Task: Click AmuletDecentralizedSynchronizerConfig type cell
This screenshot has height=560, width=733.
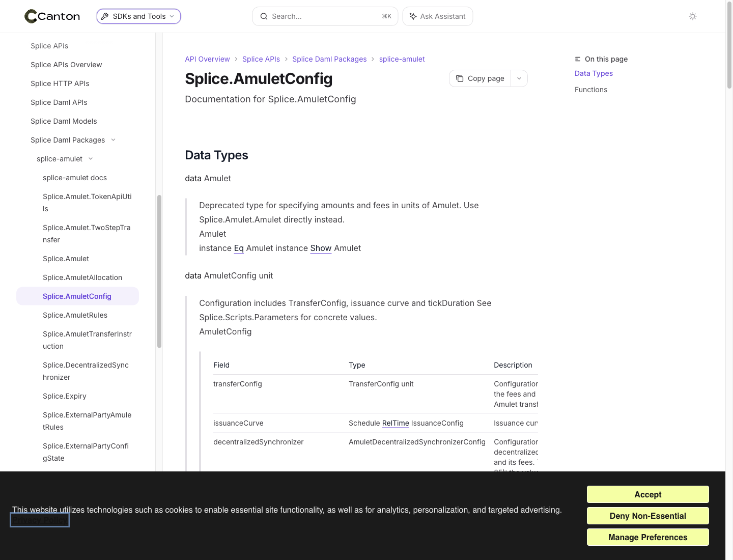Action: click(x=417, y=442)
